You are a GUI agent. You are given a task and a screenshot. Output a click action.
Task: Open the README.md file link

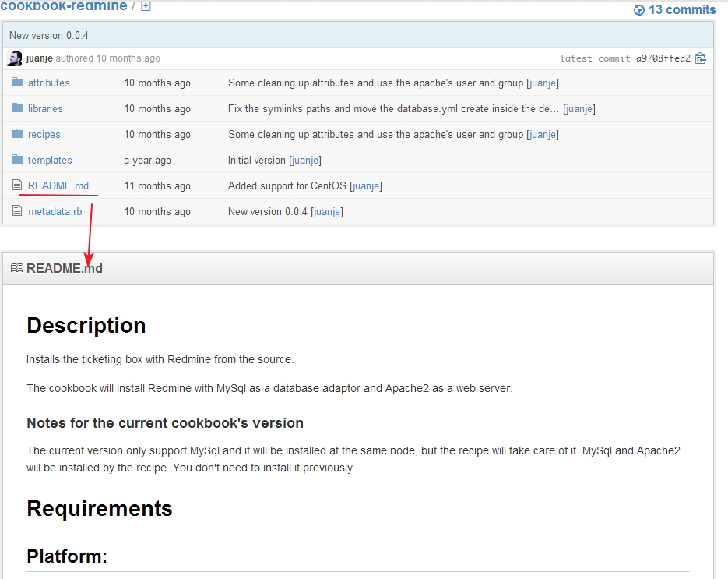[x=58, y=186]
